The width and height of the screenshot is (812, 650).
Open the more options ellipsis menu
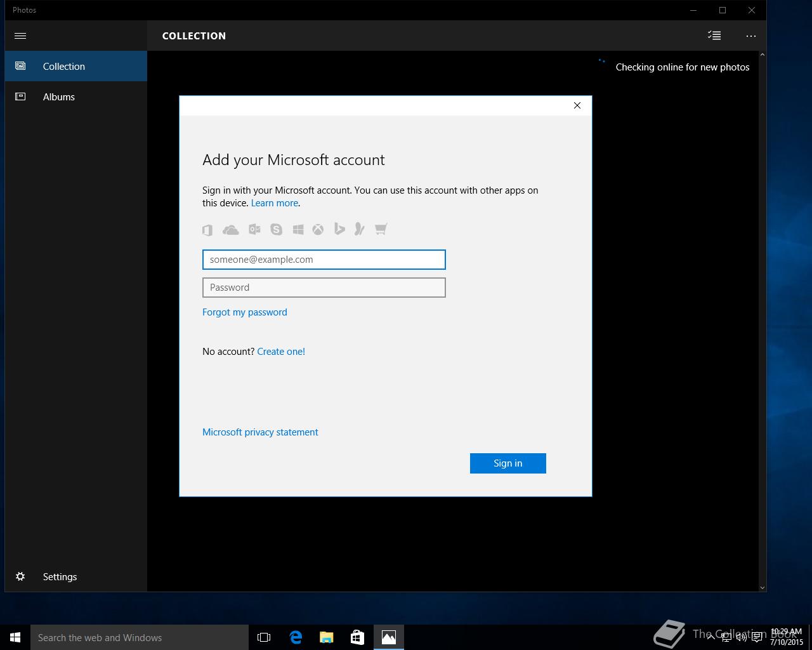(751, 36)
